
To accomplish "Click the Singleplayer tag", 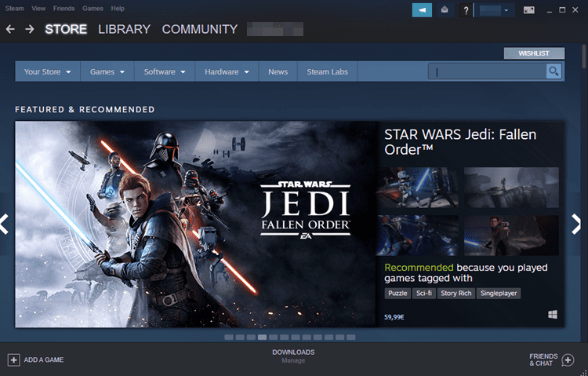I will pos(499,294).
